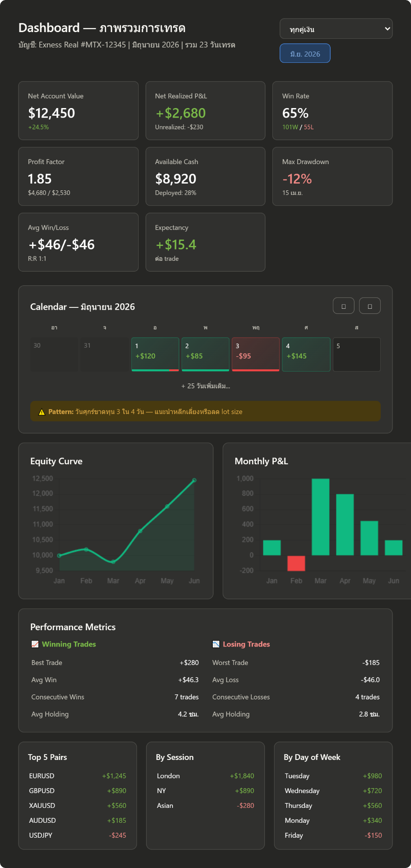This screenshot has width=411, height=868.
Task: Click the 'Avg Win' +$46.3 row
Action: click(x=115, y=680)
